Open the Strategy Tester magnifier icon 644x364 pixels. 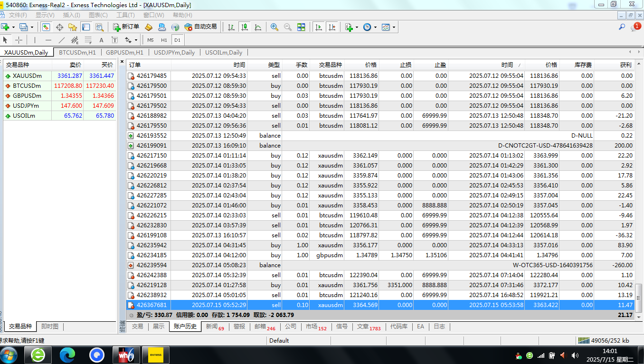point(99,27)
